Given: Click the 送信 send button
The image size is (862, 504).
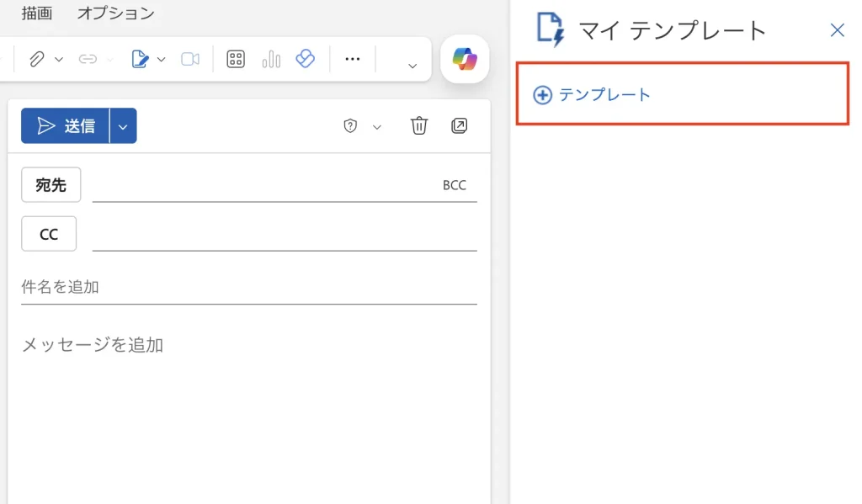Looking at the screenshot, I should 66,126.
